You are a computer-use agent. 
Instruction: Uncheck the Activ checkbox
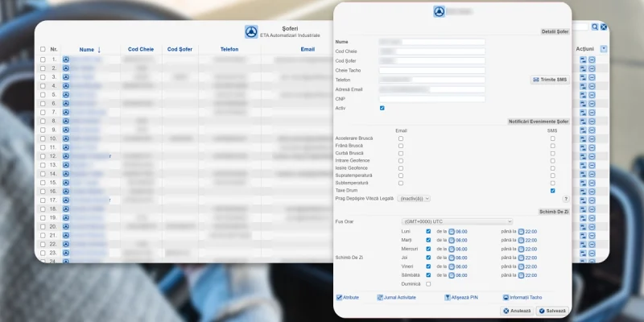pyautogui.click(x=382, y=108)
